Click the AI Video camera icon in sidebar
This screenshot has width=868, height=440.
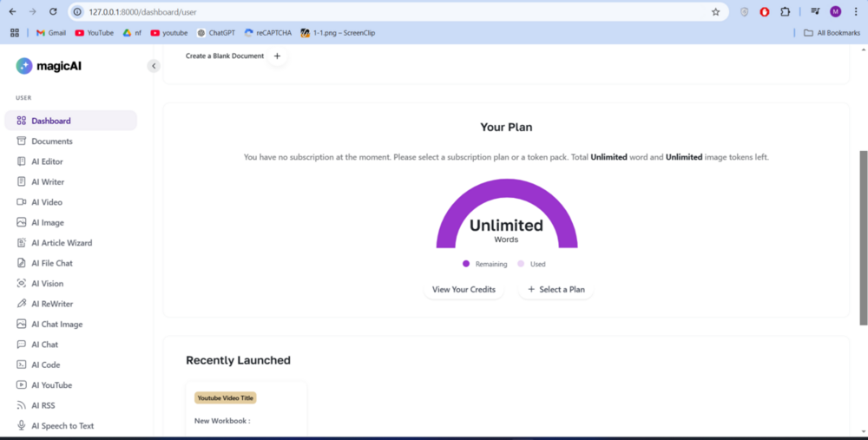(x=22, y=202)
